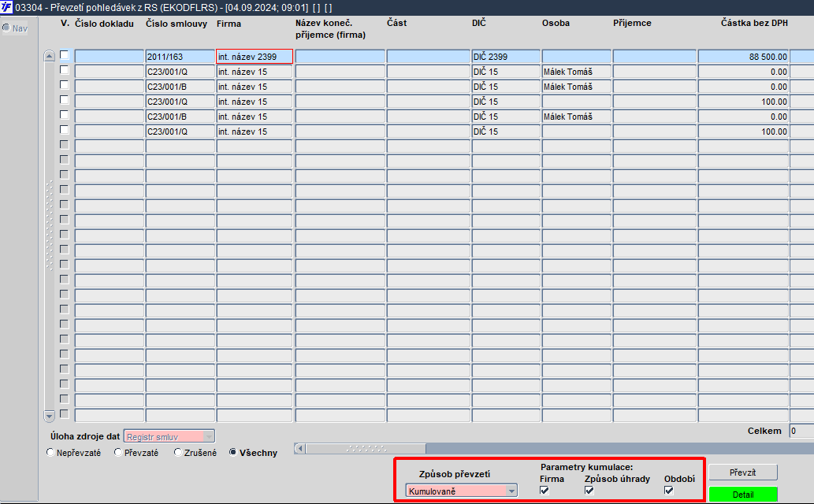Select the Všechny radio button
The image size is (814, 504).
tap(233, 453)
